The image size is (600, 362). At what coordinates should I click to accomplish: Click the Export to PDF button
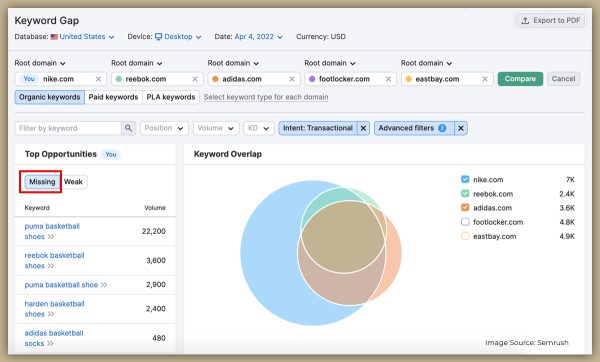click(551, 21)
